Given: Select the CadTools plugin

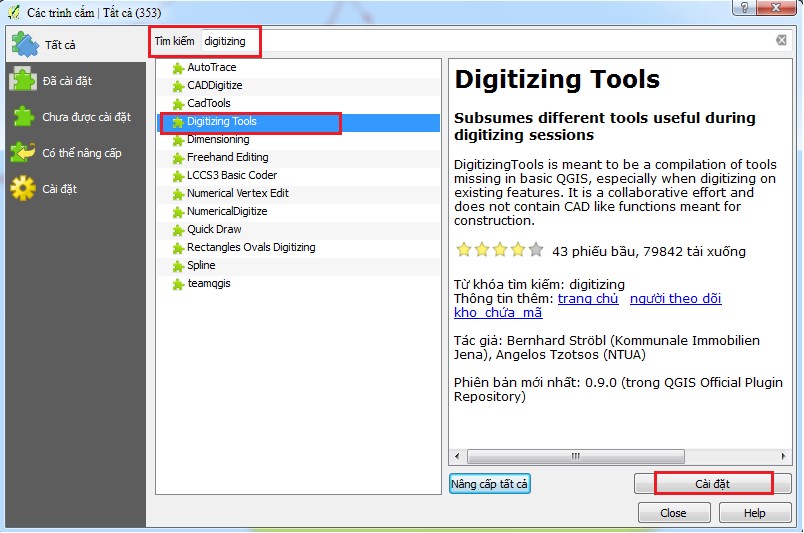Looking at the screenshot, I should coord(298,103).
